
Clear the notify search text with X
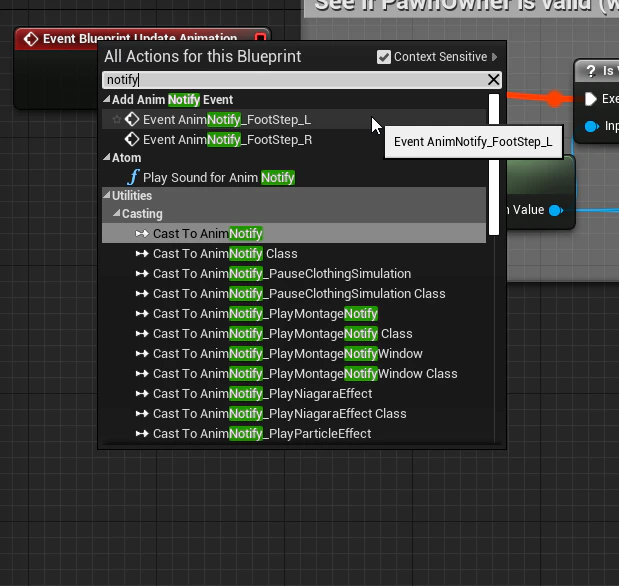click(x=493, y=79)
